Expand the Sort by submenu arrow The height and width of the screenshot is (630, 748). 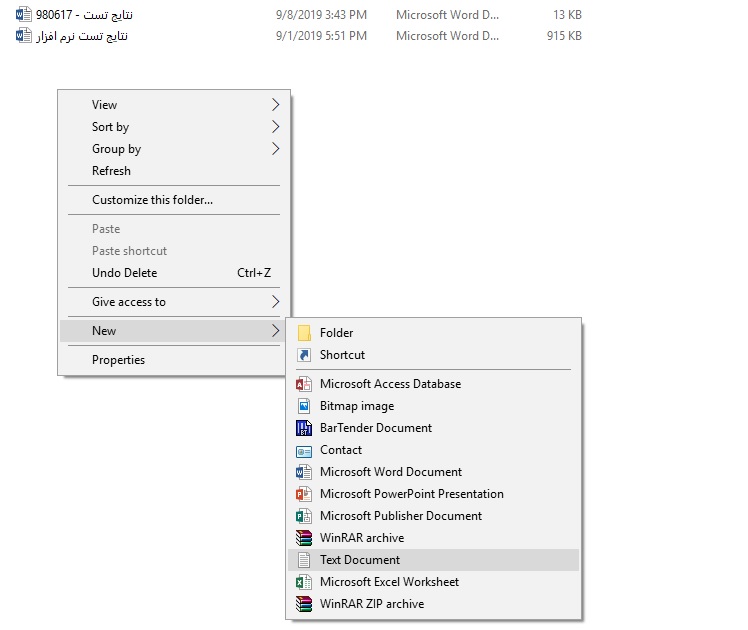click(275, 126)
